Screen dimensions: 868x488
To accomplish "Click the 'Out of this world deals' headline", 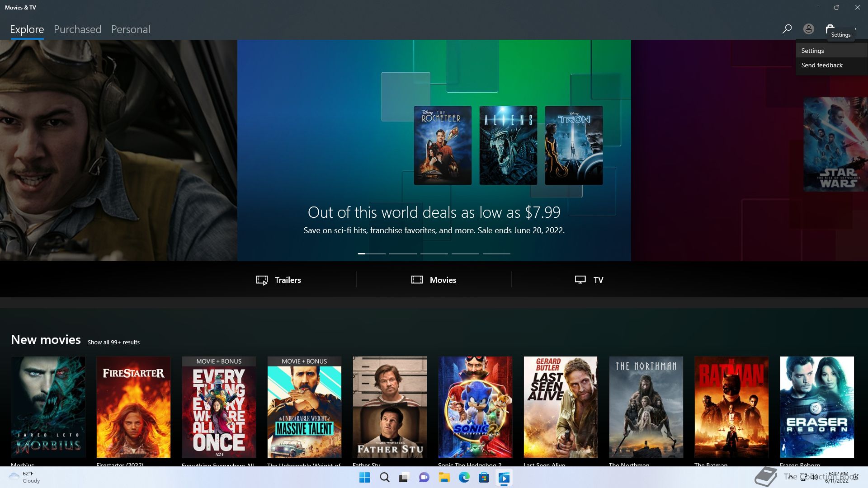I will 434,212.
